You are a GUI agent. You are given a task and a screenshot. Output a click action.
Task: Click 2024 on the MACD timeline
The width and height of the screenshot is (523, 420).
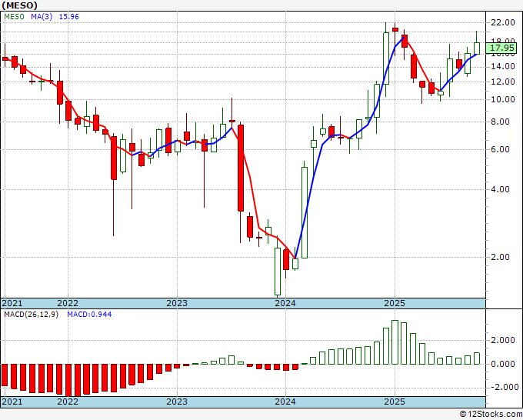tap(285, 402)
